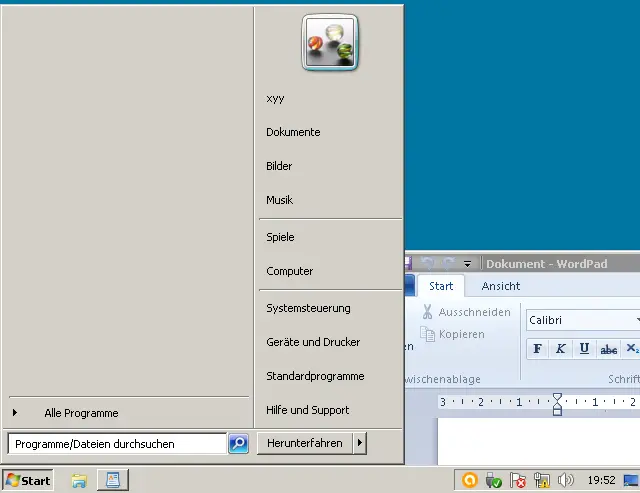
Task: Open Systemsteuerung from the Start menu
Action: [308, 308]
